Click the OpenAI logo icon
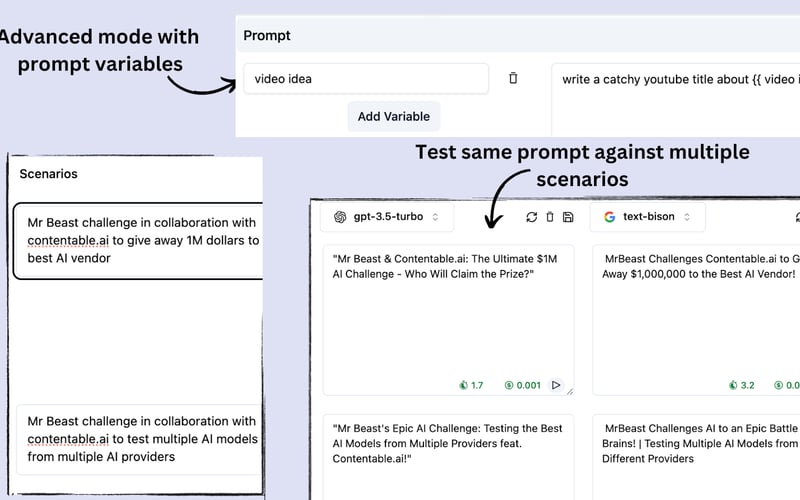Screen dimensions: 800x500 pos(340,217)
